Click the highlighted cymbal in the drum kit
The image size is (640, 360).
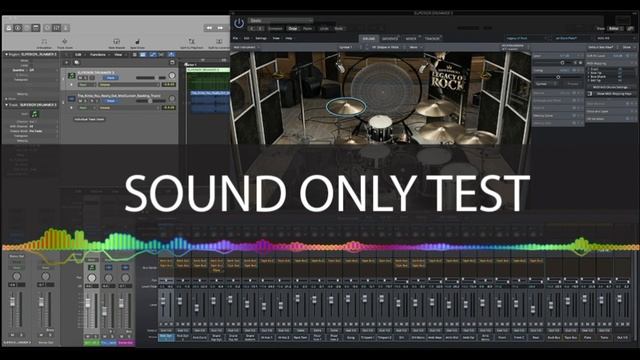[x=346, y=107]
